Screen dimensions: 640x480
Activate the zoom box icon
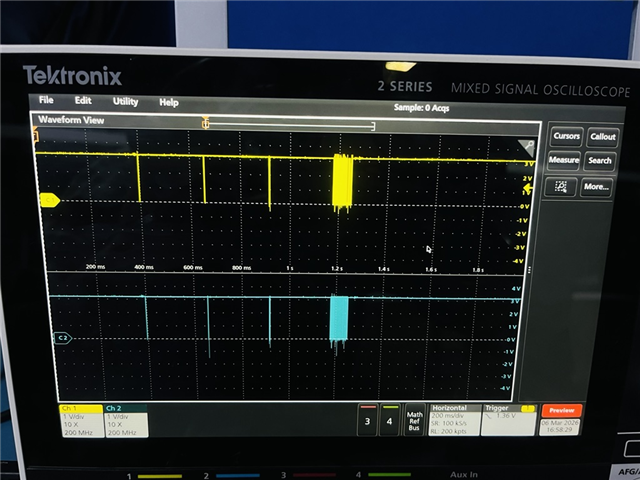[561, 187]
